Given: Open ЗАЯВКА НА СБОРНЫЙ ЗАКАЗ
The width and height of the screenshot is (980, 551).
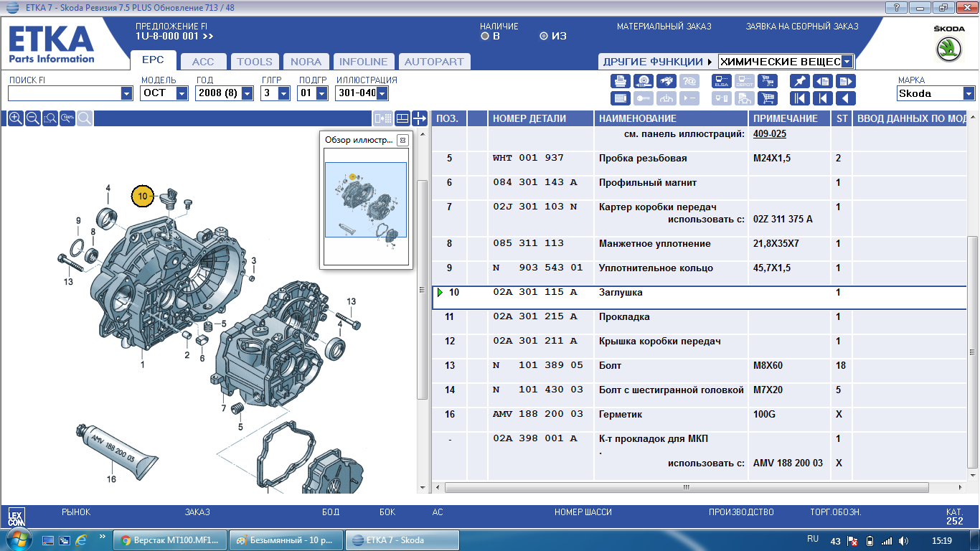Looking at the screenshot, I should pos(802,27).
